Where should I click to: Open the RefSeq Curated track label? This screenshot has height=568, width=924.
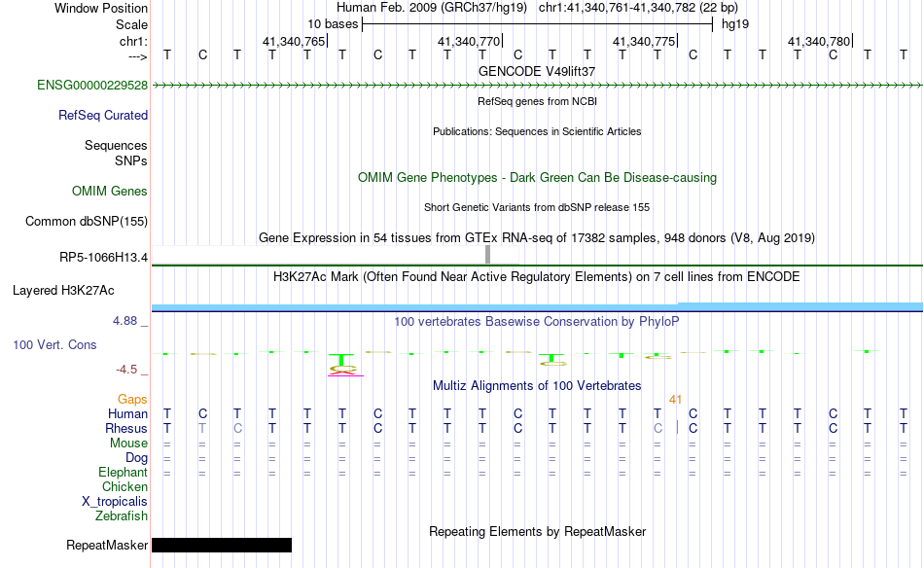coord(103,115)
